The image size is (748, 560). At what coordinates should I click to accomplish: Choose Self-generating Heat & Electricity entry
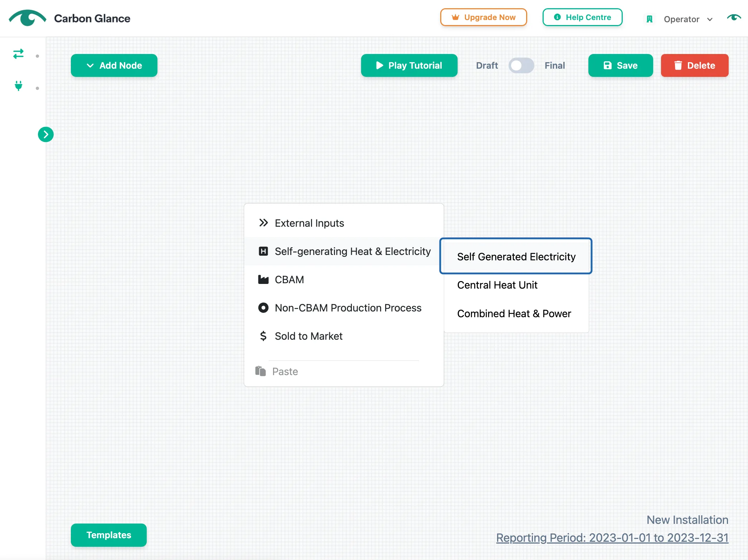click(344, 251)
